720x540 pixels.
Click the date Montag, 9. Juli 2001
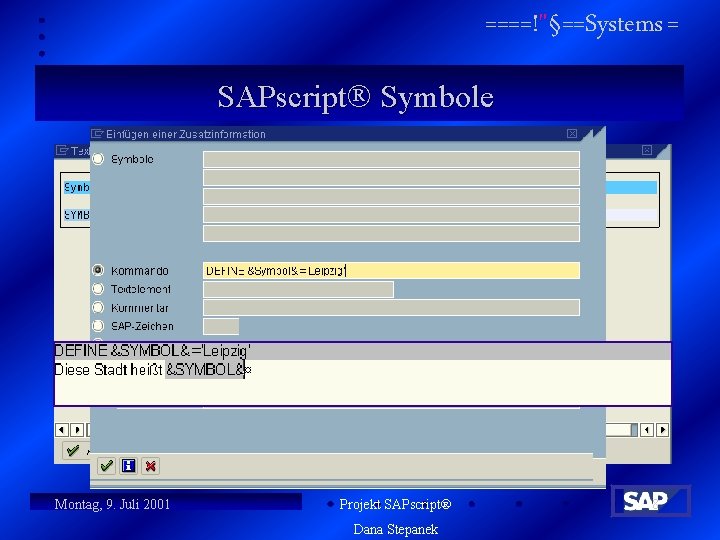(112, 504)
